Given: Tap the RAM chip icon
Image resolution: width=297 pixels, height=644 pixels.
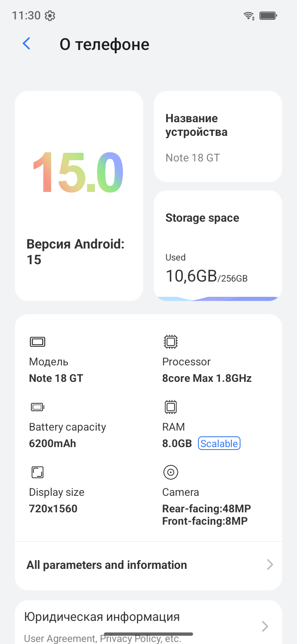Looking at the screenshot, I should point(170,407).
